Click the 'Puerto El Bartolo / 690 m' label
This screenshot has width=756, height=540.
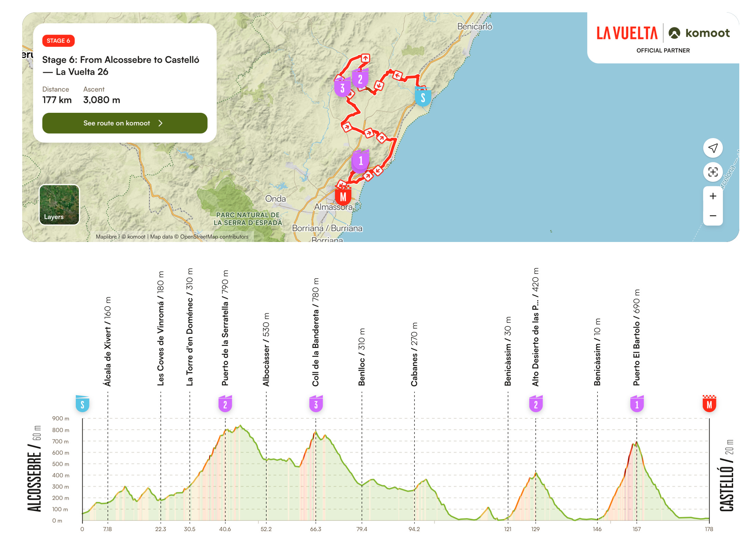(x=636, y=338)
